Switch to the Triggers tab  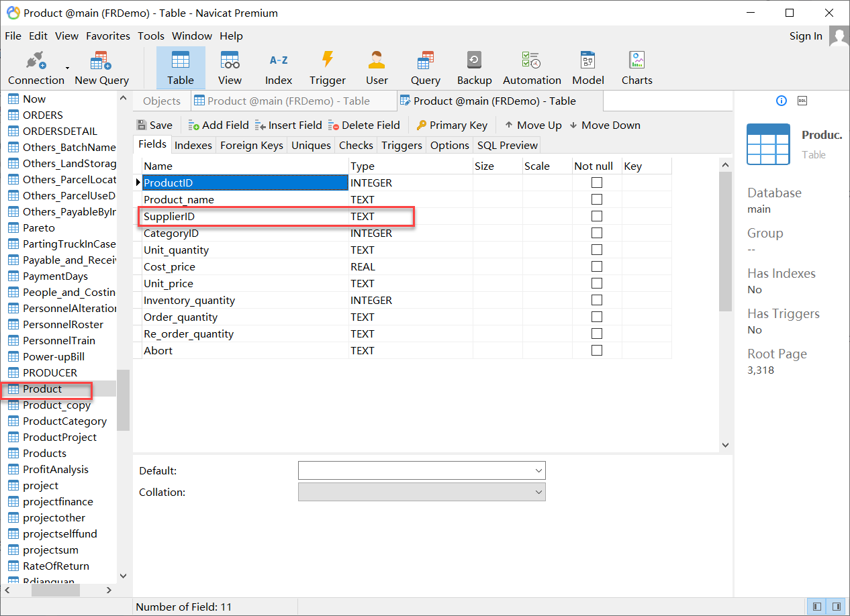(x=402, y=145)
